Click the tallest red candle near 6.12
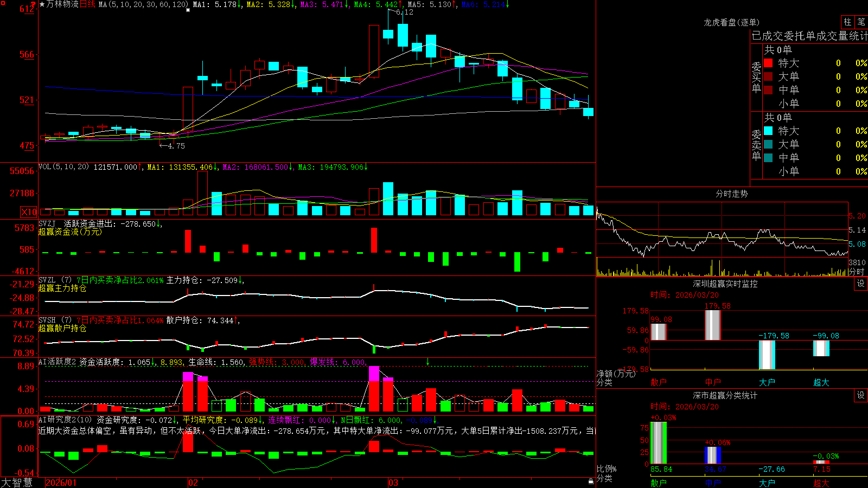868x488 pixels. [374, 51]
